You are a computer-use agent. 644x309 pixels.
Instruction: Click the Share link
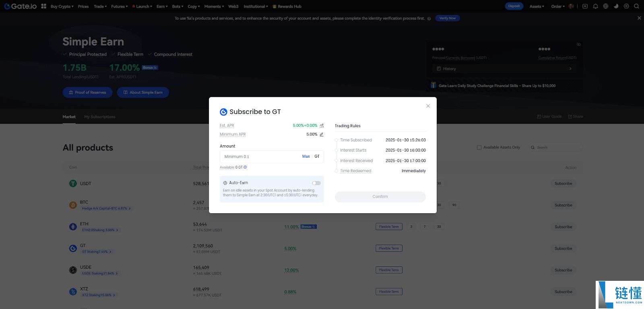(x=576, y=117)
